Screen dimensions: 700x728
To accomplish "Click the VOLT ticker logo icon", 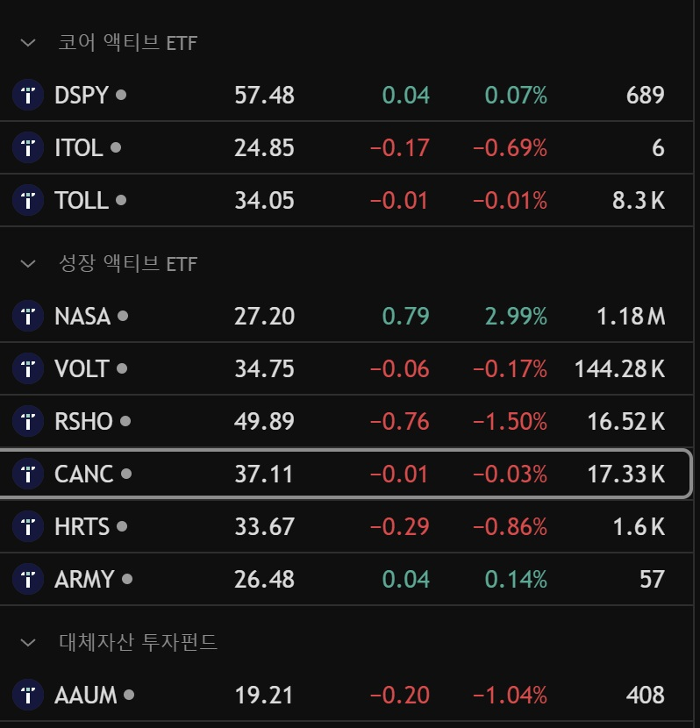I will [x=28, y=368].
